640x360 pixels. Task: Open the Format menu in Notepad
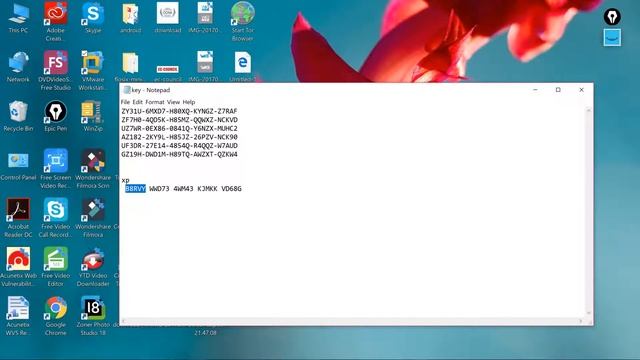(155, 102)
